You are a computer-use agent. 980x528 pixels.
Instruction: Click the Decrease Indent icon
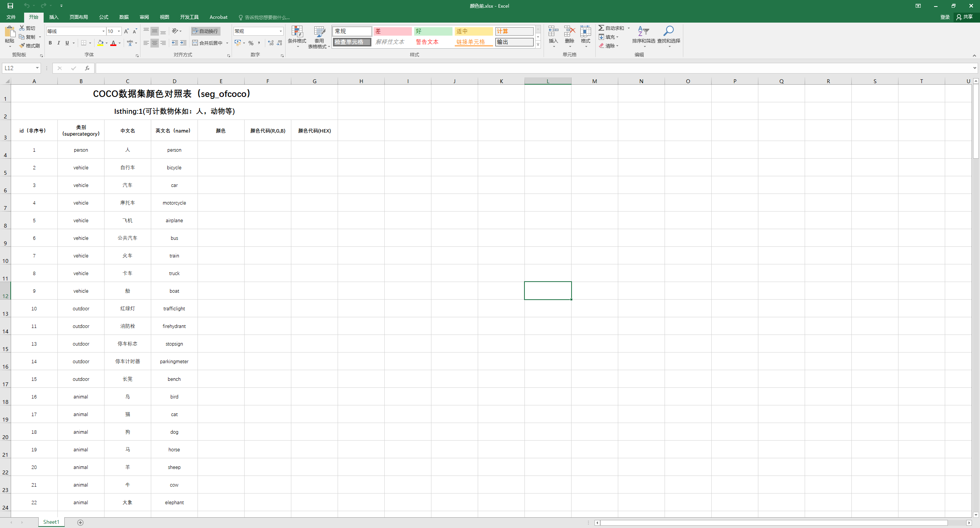175,43
